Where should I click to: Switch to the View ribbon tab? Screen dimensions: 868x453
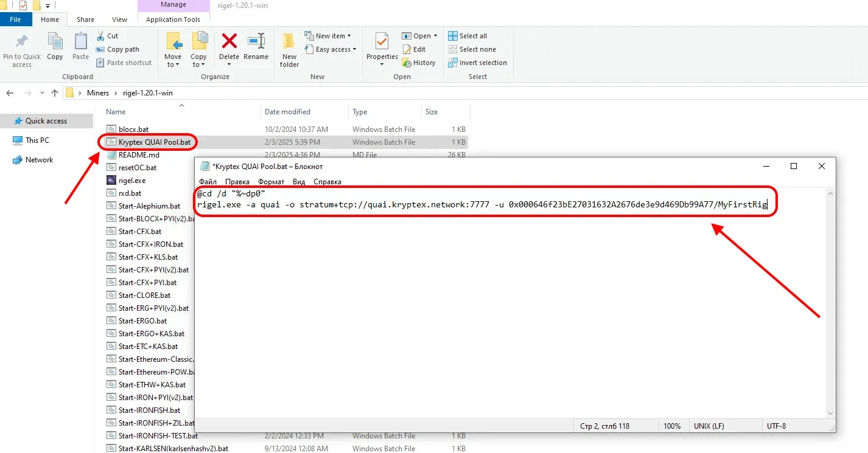(x=120, y=19)
